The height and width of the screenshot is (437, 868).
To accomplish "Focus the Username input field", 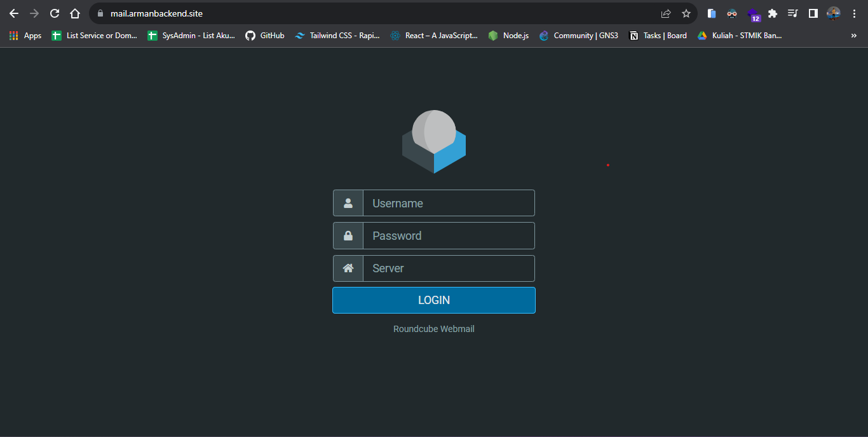I will (449, 204).
